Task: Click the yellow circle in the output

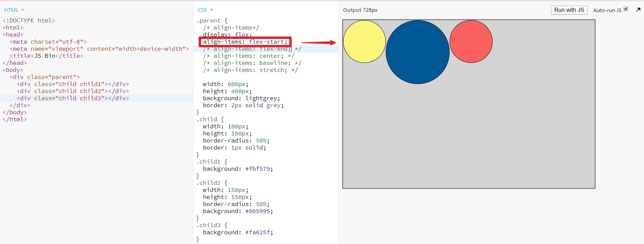Action: point(364,41)
